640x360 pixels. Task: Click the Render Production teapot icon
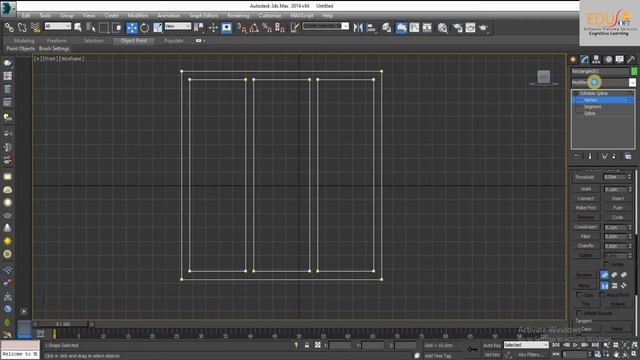(484, 28)
